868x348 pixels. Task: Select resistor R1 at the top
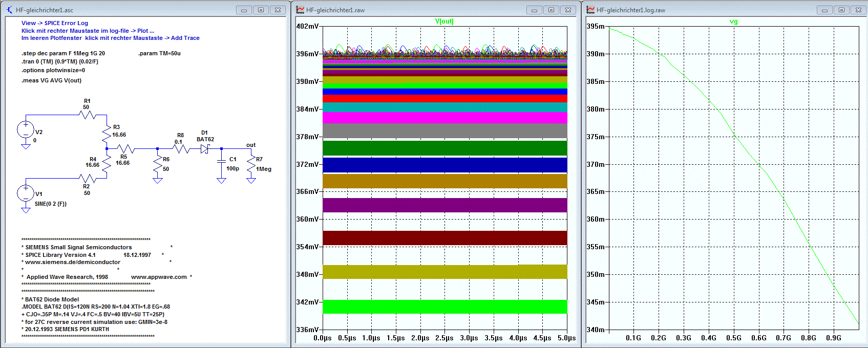88,115
